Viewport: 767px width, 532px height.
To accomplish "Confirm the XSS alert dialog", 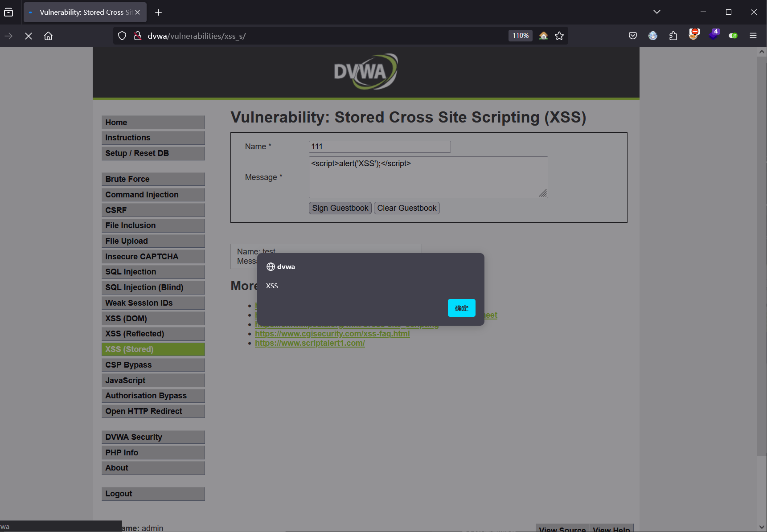I will (x=462, y=308).
